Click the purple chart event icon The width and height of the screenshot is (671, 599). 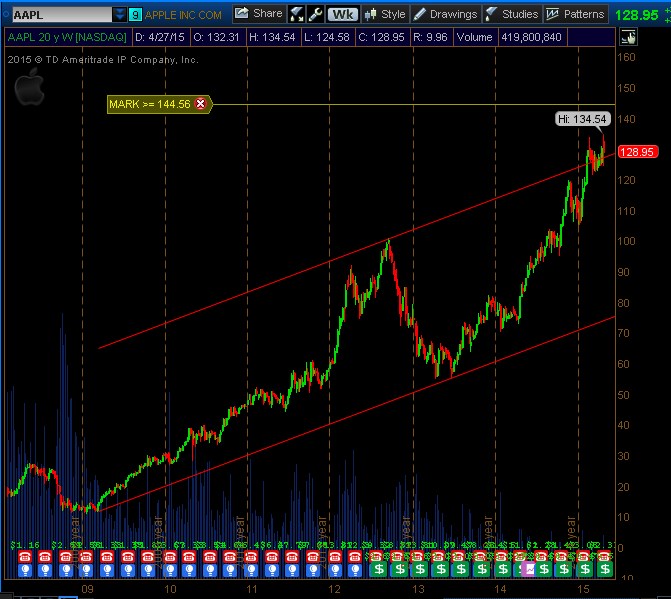[x=529, y=569]
